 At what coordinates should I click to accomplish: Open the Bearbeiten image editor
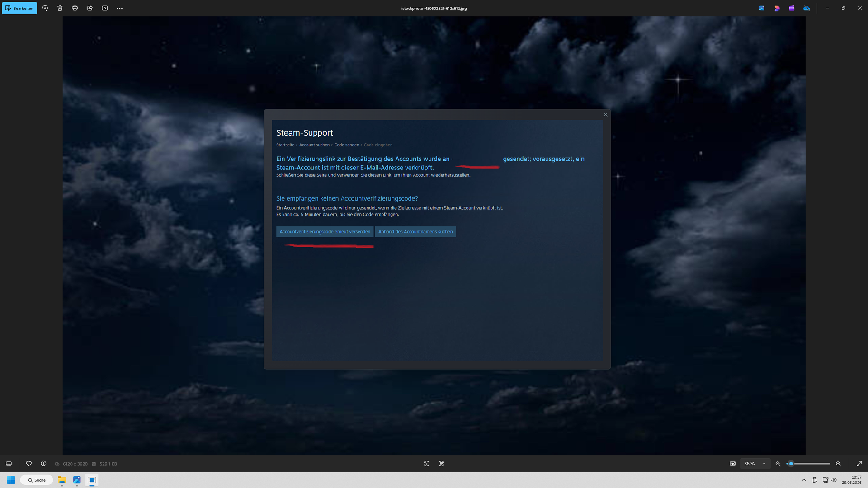tap(19, 8)
